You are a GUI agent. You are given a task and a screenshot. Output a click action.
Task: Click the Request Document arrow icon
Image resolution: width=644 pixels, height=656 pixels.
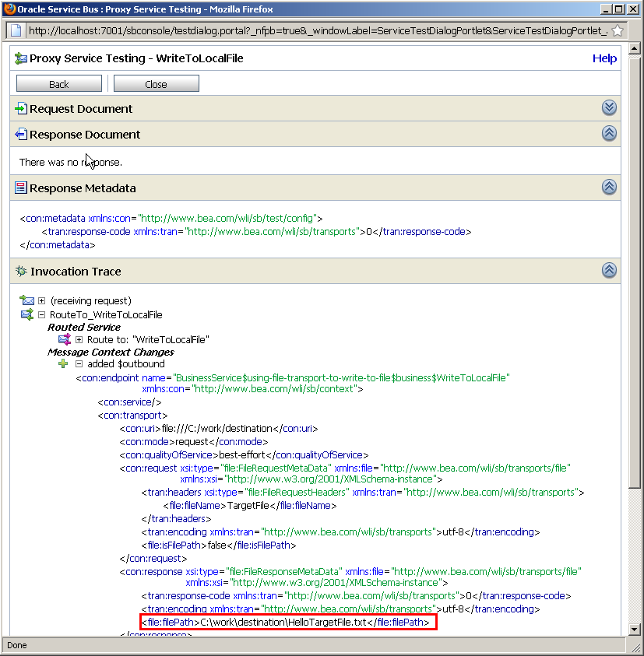coord(21,109)
